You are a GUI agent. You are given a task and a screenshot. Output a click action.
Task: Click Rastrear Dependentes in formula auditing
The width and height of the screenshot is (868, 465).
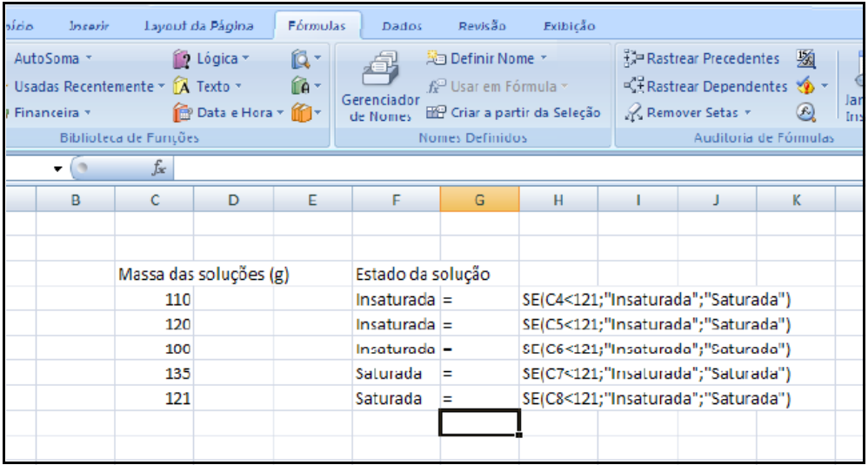[x=704, y=86]
